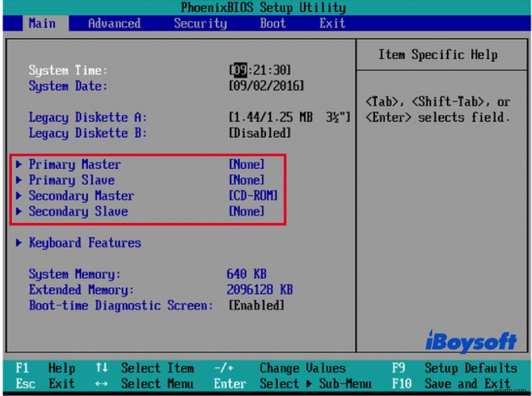Expand the Keyboard Features entry
This screenshot has height=396, width=532.
click(x=83, y=243)
